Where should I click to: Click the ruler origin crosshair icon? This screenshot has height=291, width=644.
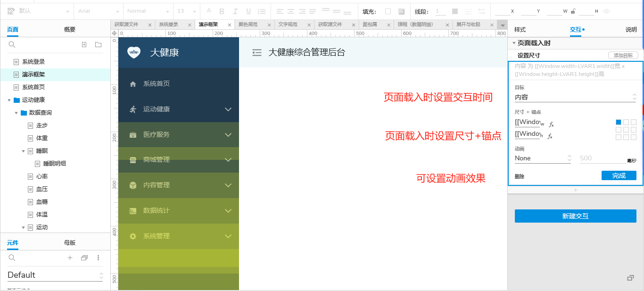[114, 33]
